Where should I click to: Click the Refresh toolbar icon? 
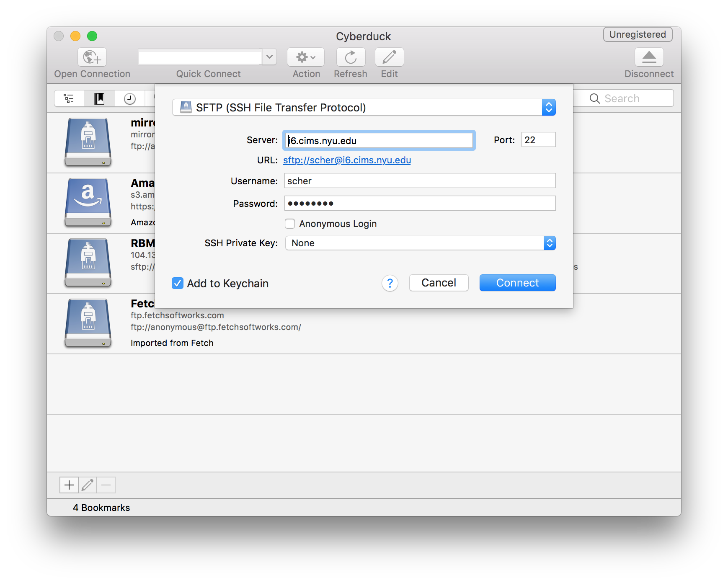351,57
